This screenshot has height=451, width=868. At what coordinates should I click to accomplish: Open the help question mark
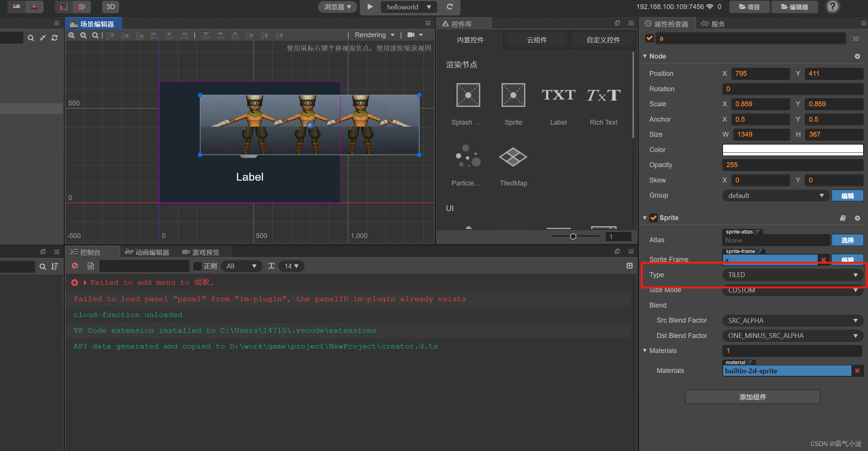833,6
